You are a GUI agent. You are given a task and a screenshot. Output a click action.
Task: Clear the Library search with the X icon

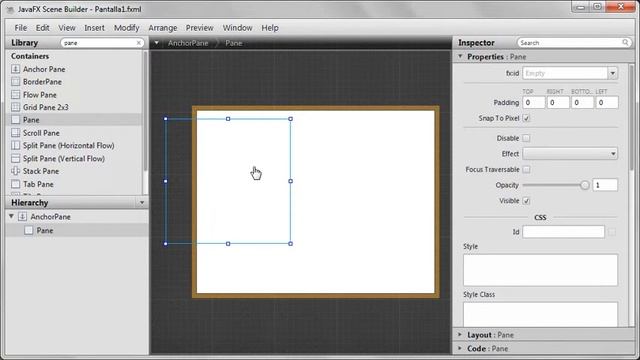click(138, 43)
